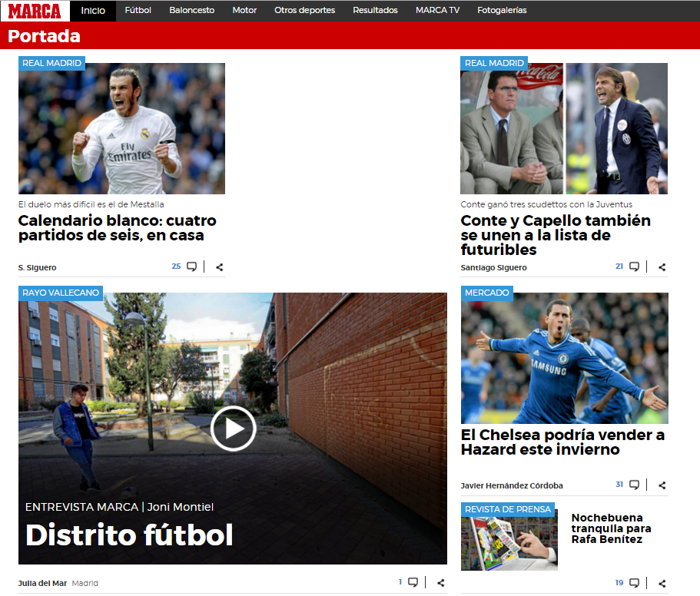Share the Conte y Capello article
Screen dimensions: 700x596
click(x=662, y=267)
